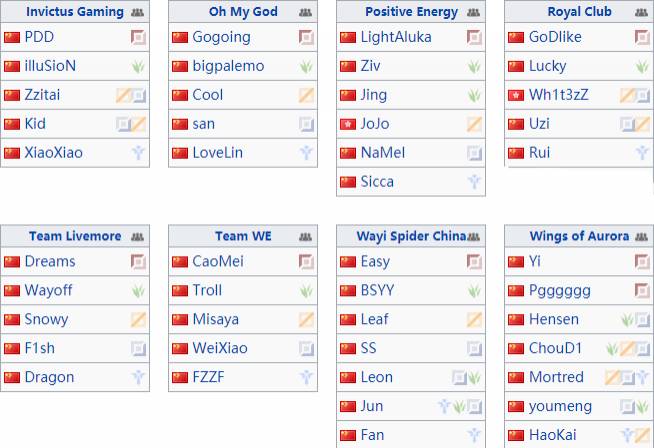
Task: Click san's AD carry role icon
Action: click(x=306, y=124)
